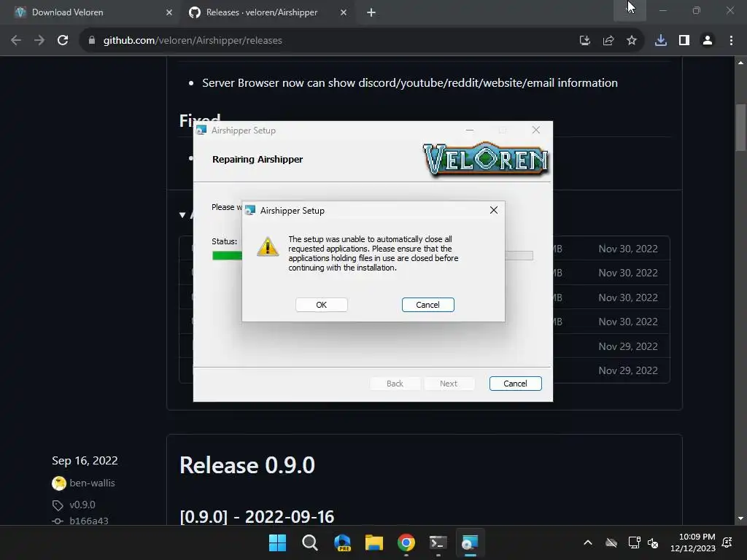The width and height of the screenshot is (747, 560).
Task: Click OneDrive cloud tray icon
Action: (x=611, y=542)
